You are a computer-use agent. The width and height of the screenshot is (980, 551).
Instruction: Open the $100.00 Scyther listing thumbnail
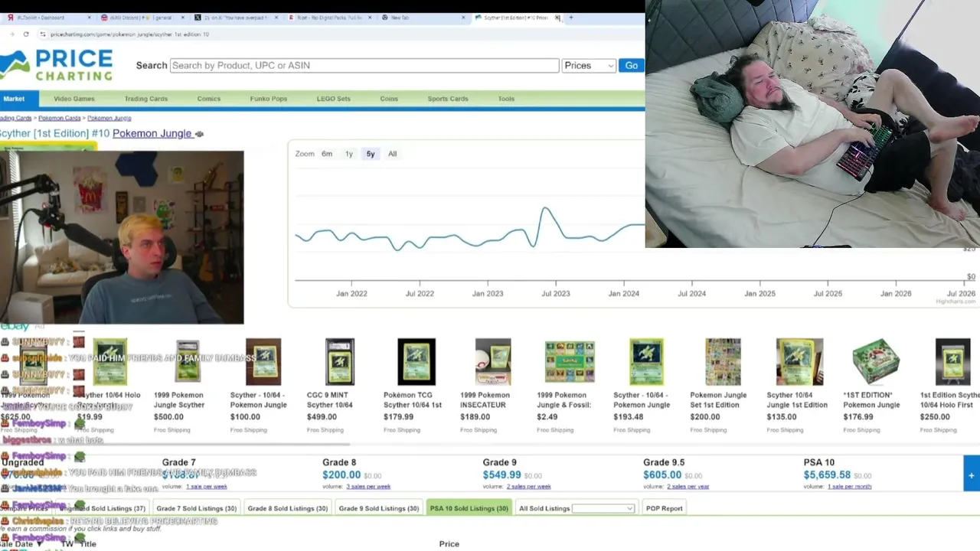263,361
